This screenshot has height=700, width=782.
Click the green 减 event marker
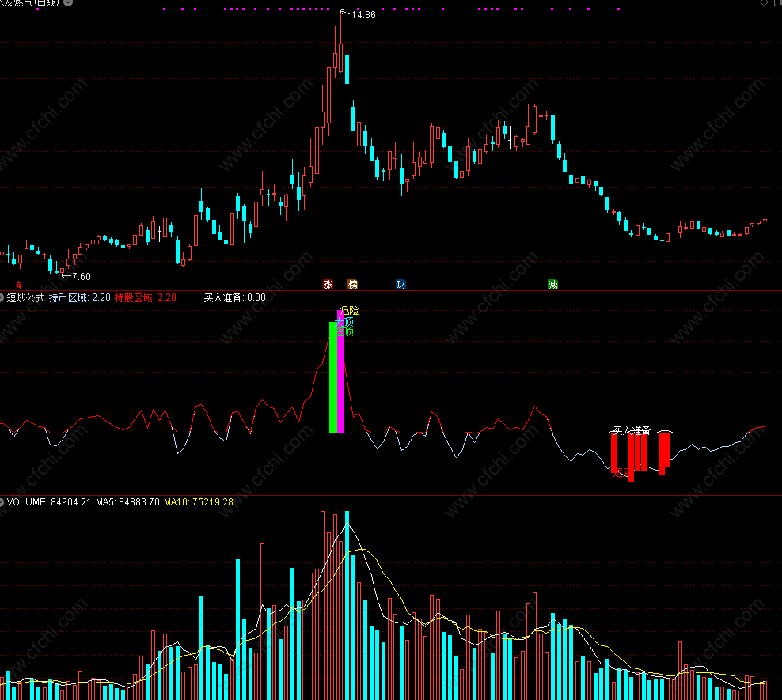point(552,285)
